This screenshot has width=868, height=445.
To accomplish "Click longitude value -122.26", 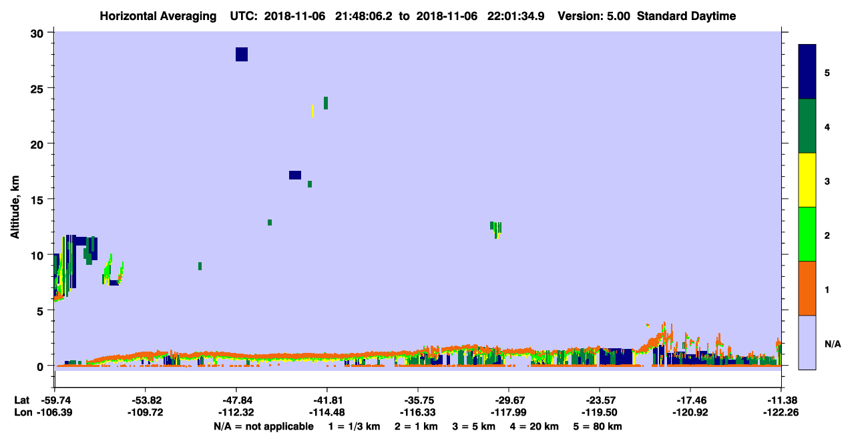I will (x=781, y=413).
